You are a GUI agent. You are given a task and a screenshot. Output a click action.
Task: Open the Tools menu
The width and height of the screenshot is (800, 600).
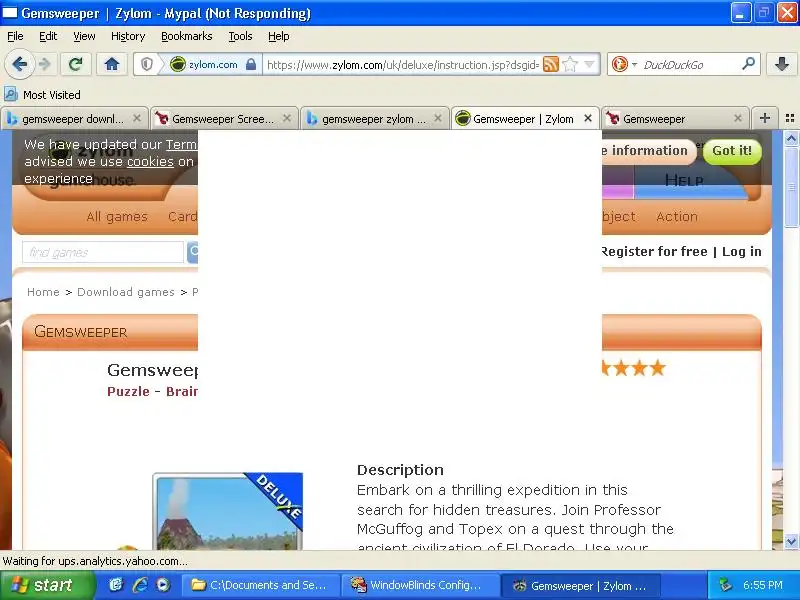[240, 36]
